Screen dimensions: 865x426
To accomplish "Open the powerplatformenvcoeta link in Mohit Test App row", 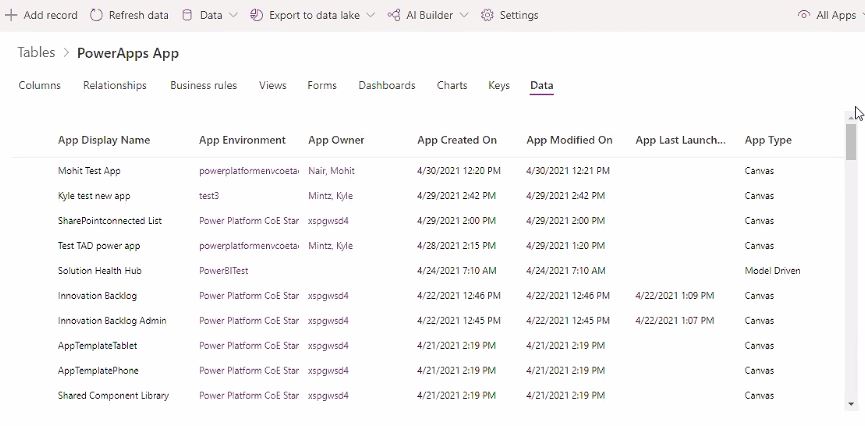I will (249, 171).
